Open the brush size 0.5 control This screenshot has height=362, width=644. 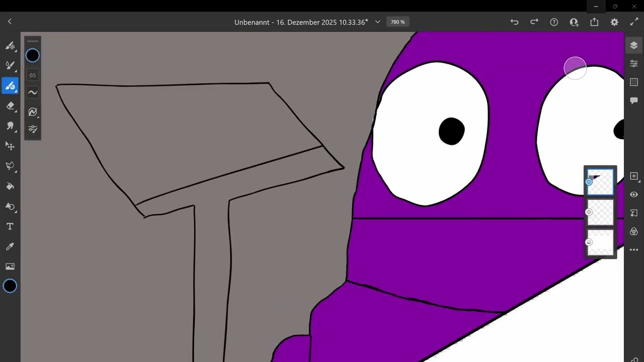coord(33,75)
